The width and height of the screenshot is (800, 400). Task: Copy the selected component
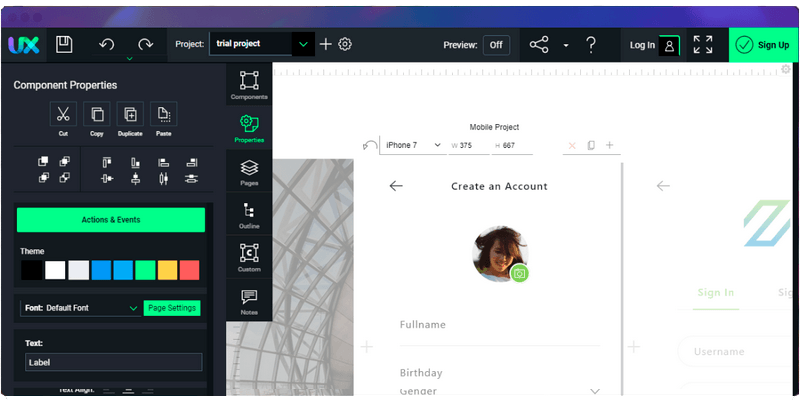click(x=97, y=114)
